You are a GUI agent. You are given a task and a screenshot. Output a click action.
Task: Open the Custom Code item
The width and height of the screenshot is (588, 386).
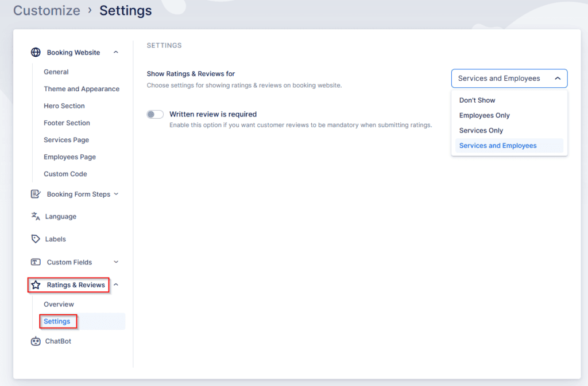(65, 174)
